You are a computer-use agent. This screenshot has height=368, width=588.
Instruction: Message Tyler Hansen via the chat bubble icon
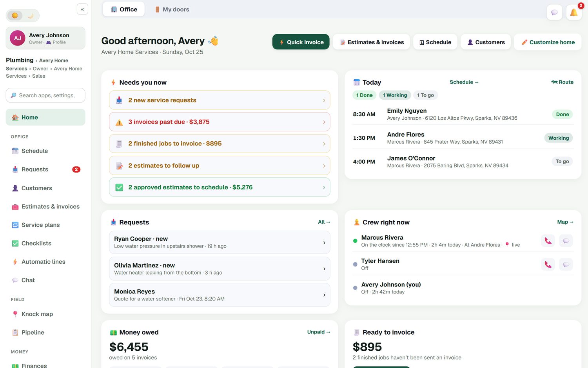[566, 264]
